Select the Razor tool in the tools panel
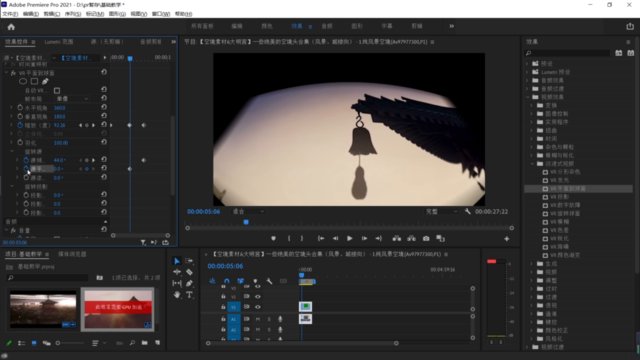Screen dimensions: 640x360 [x=189, y=272]
